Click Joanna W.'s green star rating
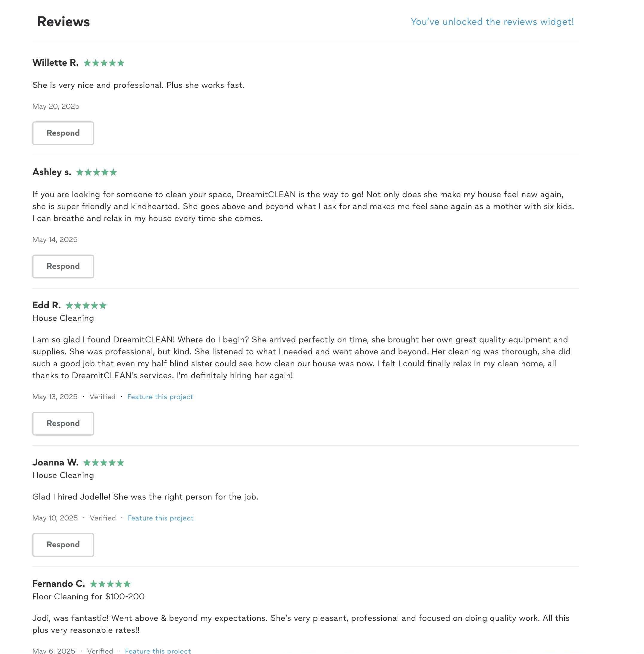Viewport: 644px width, 654px height. pos(103,463)
